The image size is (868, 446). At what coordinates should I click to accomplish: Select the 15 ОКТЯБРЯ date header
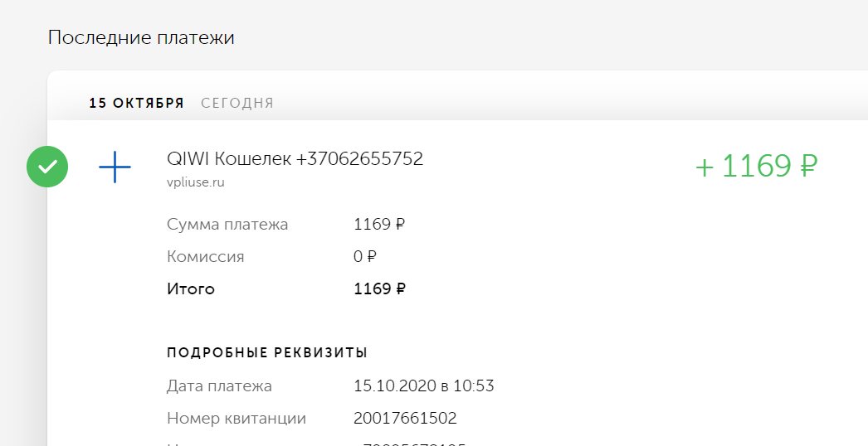click(137, 103)
